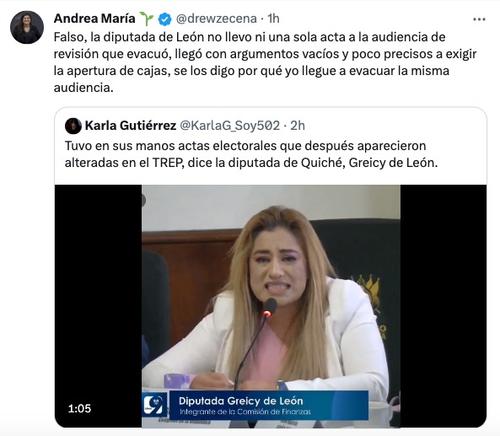
Task: Open the three-dot more options menu
Action: pos(479,19)
